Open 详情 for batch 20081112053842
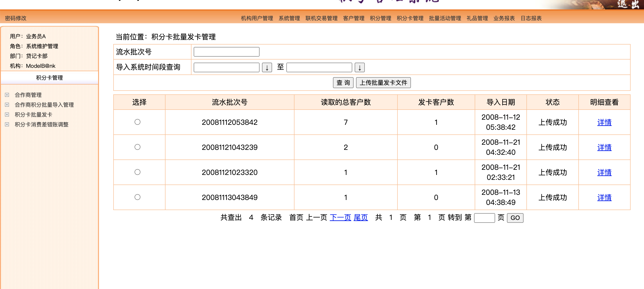Viewport: 644px width, 289px height. [604, 122]
